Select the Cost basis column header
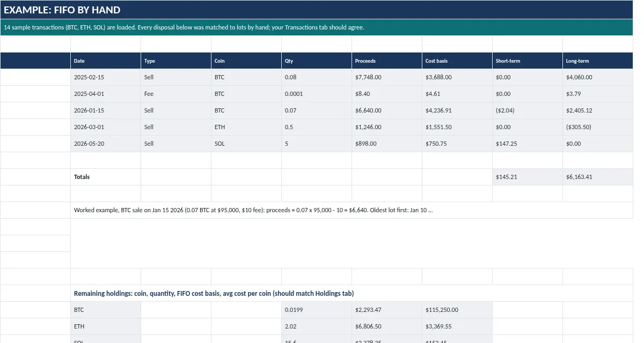 (x=457, y=61)
